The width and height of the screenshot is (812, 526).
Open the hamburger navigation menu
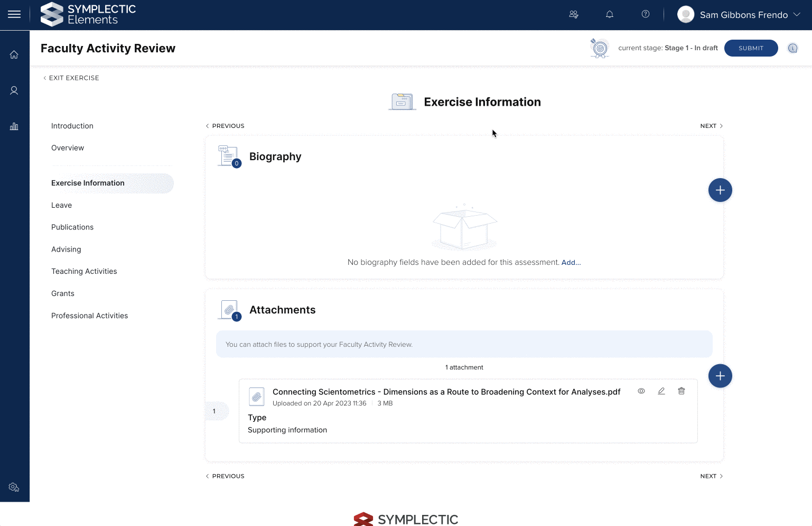[x=14, y=15]
